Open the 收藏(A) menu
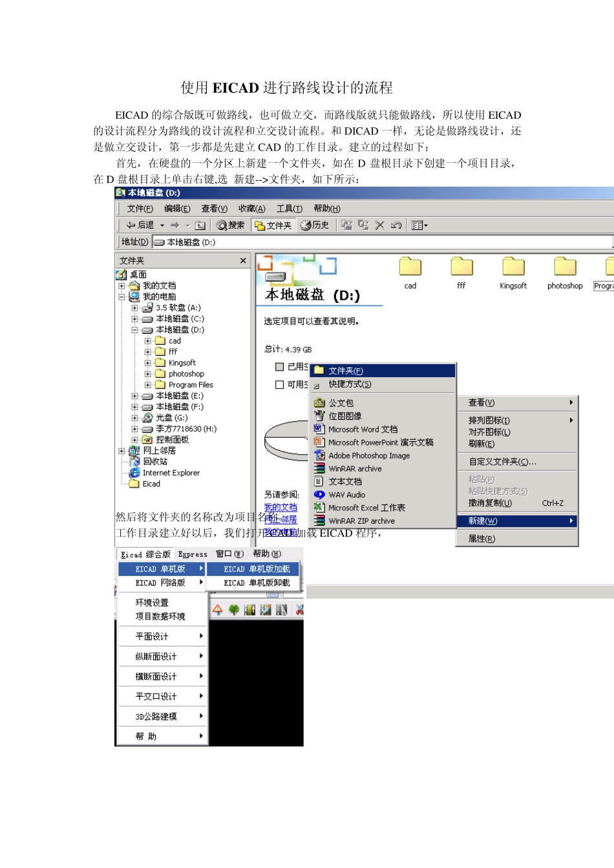 point(251,209)
